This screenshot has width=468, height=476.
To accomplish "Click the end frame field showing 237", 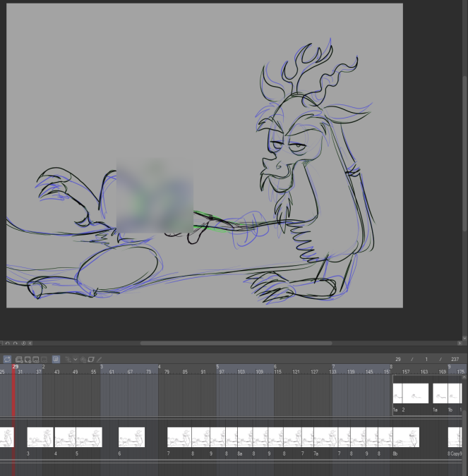I will click(x=455, y=360).
